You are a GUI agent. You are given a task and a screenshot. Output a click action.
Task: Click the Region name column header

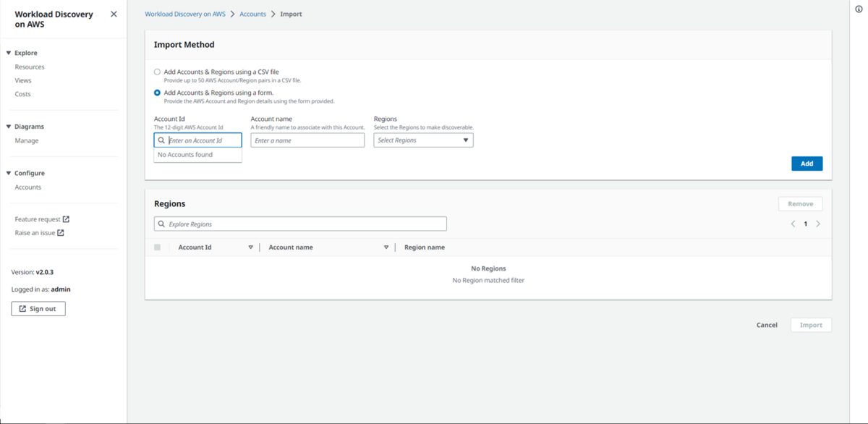[425, 247]
